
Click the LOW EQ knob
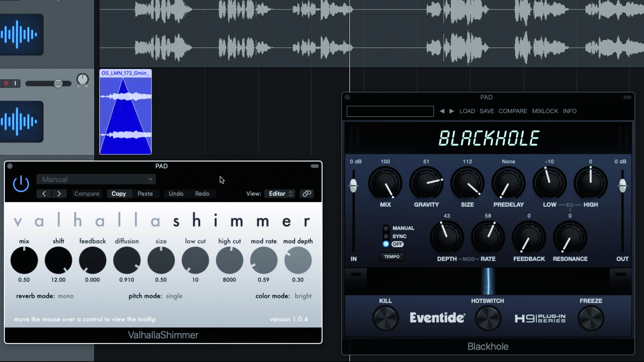point(549,184)
